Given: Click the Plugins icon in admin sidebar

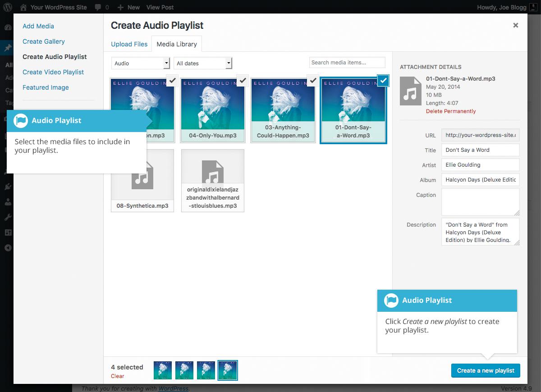Looking at the screenshot, I should point(8,187).
